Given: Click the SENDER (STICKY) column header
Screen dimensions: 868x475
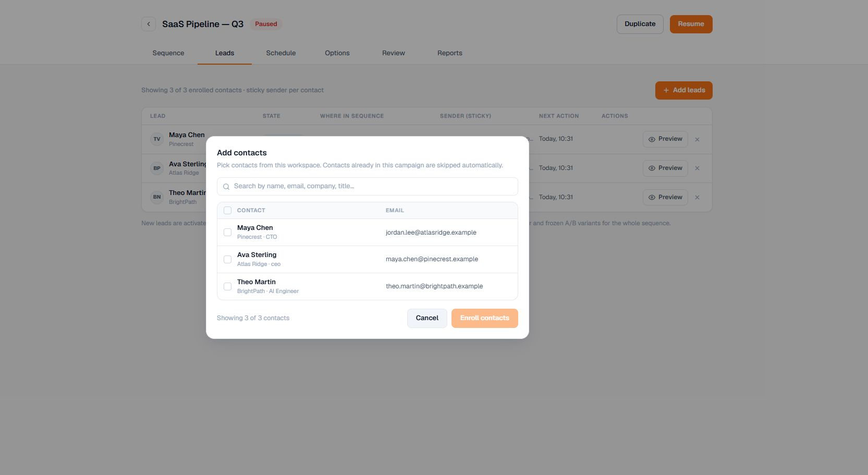Looking at the screenshot, I should [466, 116].
